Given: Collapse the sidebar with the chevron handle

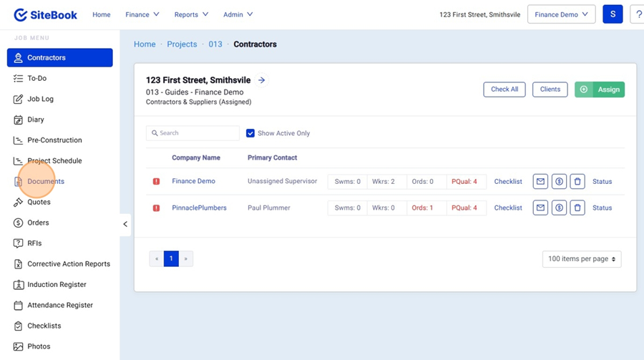Looking at the screenshot, I should 125,224.
